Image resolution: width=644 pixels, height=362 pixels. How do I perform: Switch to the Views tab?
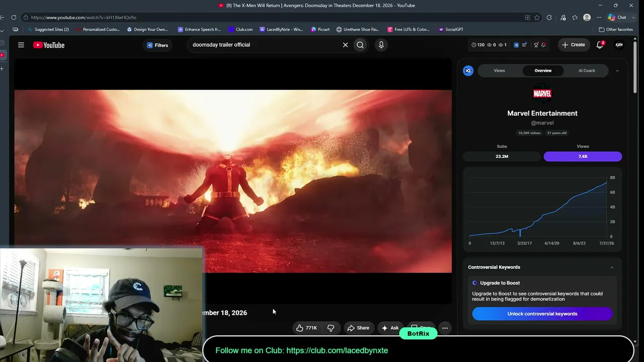tap(499, 71)
